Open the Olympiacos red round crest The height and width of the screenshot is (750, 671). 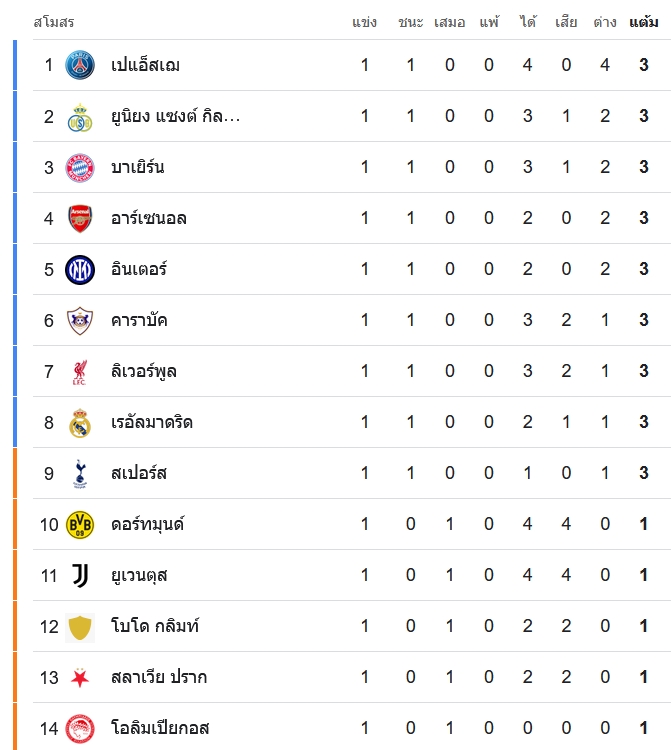tap(80, 729)
